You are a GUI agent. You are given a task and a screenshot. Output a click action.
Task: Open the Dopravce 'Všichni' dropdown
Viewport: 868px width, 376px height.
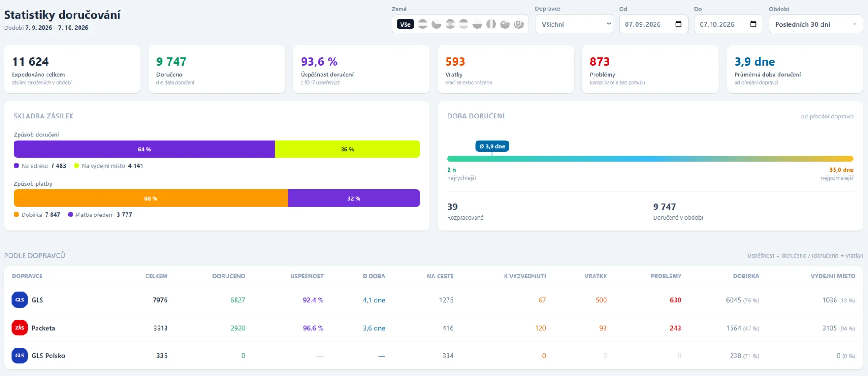(x=574, y=24)
